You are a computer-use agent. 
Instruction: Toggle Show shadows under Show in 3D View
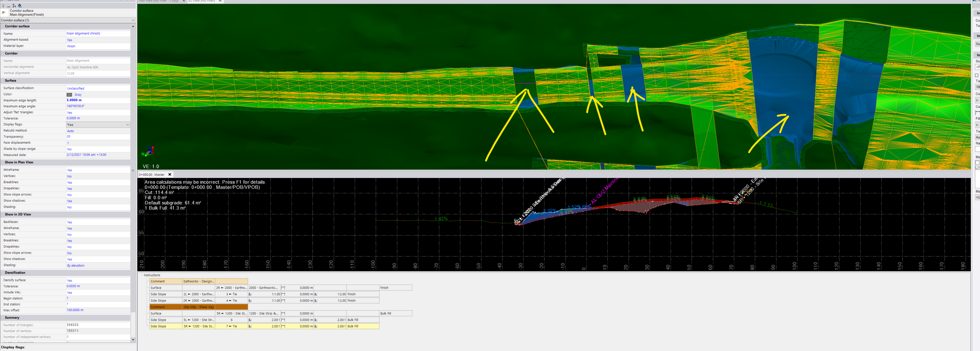69,259
